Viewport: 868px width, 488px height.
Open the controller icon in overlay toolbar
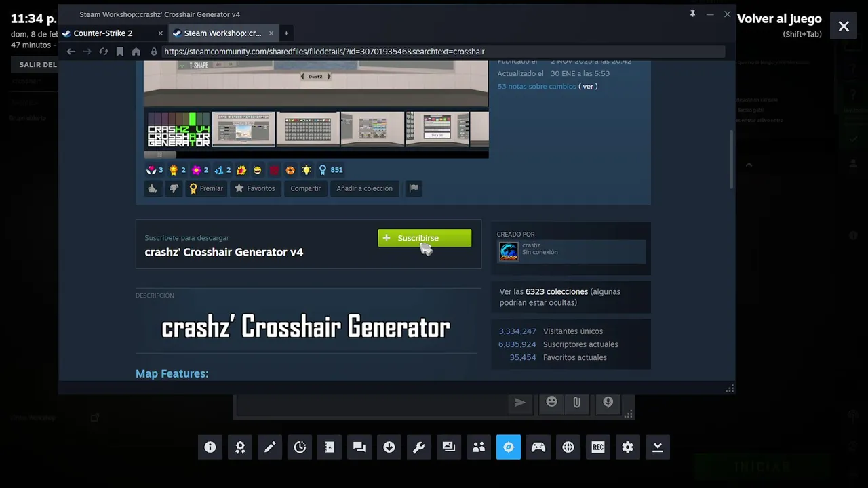tap(538, 447)
